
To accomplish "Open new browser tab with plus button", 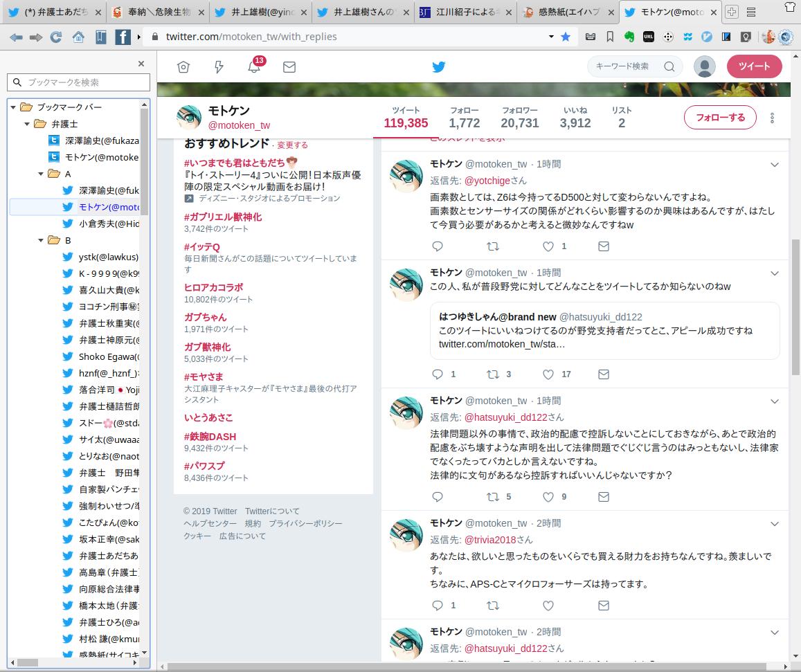I will pos(732,12).
